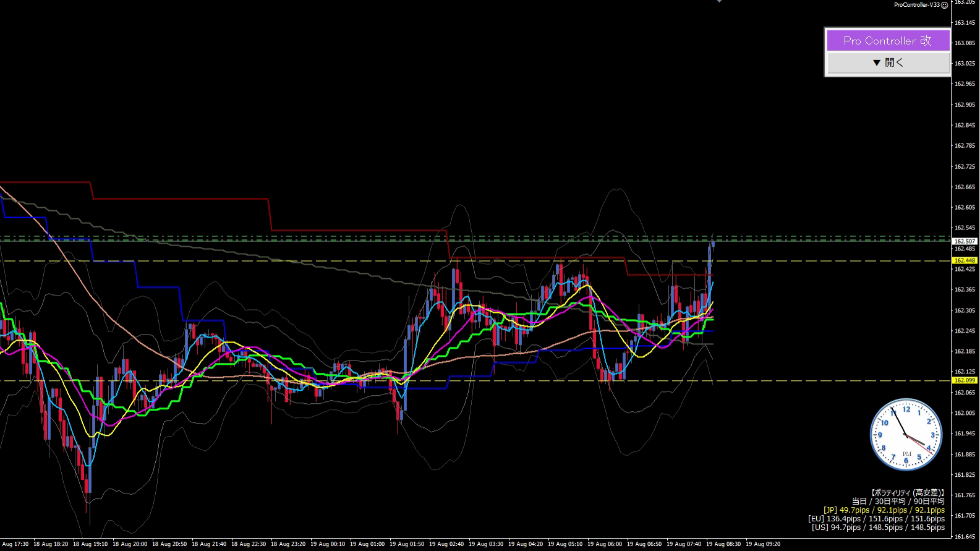Click the 19 Aug 05:10 time axis label
The width and height of the screenshot is (980, 551).
point(565,544)
